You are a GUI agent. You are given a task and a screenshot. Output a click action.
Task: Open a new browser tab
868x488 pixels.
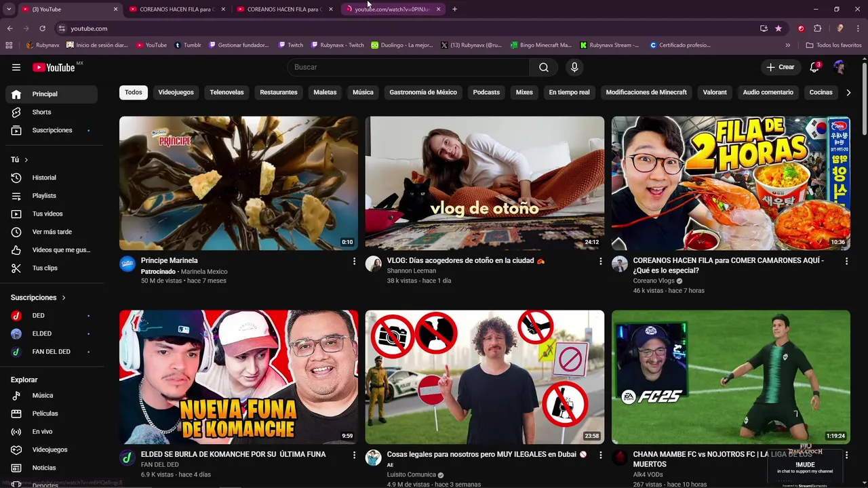(x=454, y=9)
